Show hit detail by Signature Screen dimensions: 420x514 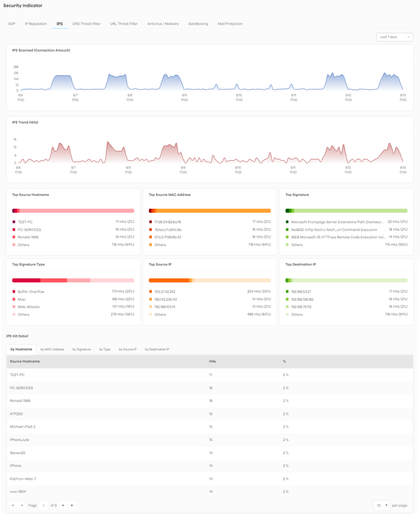tap(81, 349)
